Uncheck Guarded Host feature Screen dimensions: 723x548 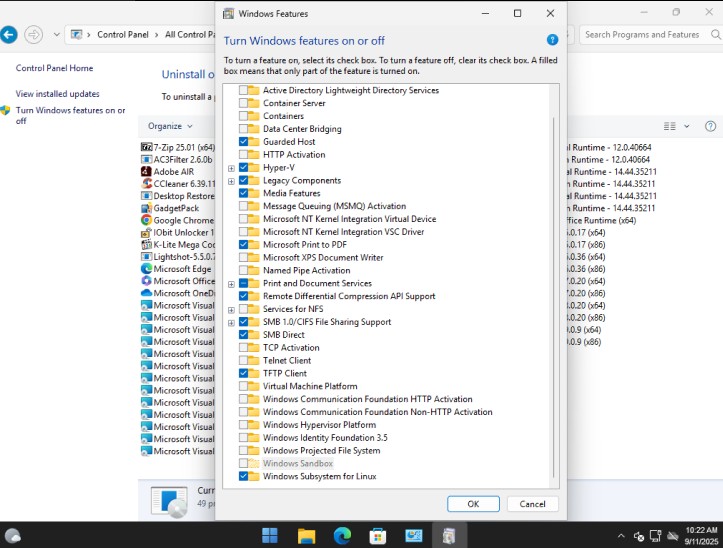click(x=243, y=142)
